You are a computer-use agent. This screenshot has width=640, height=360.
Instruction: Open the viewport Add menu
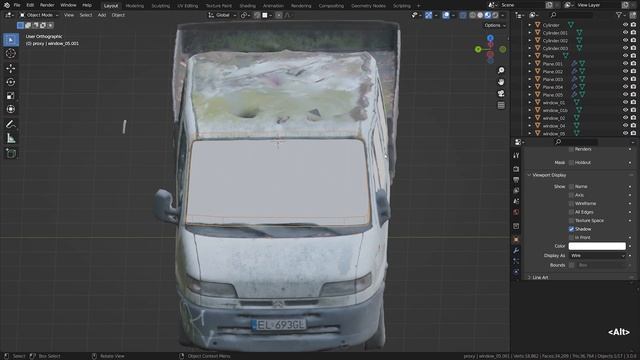point(102,15)
